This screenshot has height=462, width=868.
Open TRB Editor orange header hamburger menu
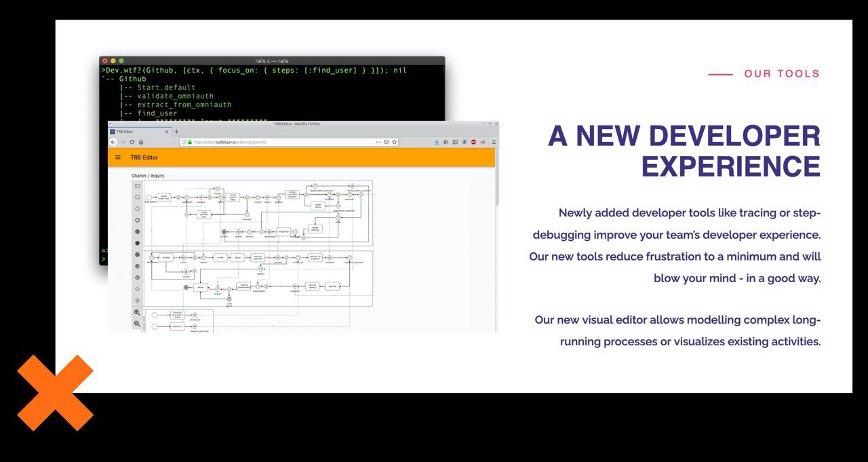pyautogui.click(x=118, y=157)
